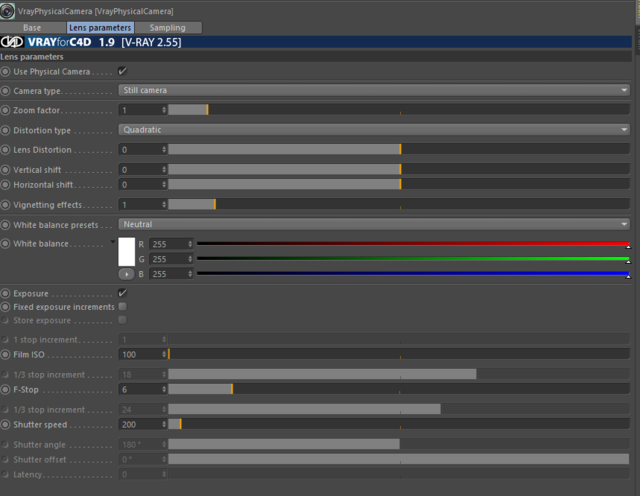Click the F-Stop slider bar
Screen dimensions: 640x496
(399, 389)
